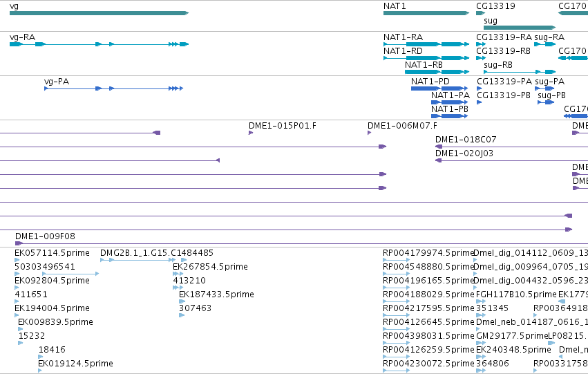The image size is (588, 374).
Task: Click the RP004196165.5prime EST label
Action: pos(428,281)
